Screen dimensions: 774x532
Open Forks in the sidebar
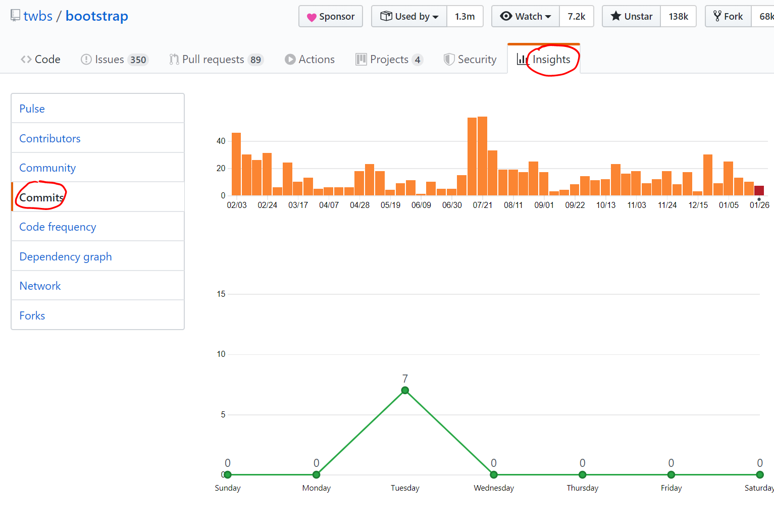97,315
